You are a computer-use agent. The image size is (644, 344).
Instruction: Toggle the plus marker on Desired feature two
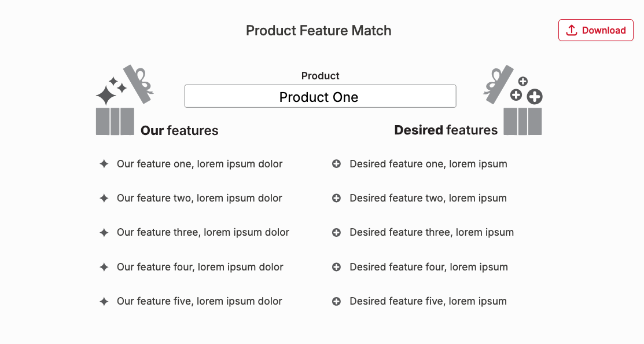click(x=336, y=198)
